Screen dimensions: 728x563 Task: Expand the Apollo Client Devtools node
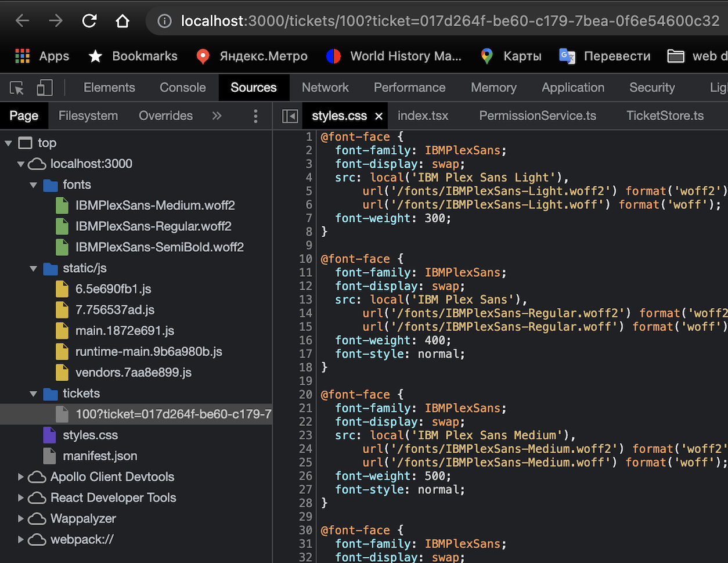pyautogui.click(x=21, y=477)
